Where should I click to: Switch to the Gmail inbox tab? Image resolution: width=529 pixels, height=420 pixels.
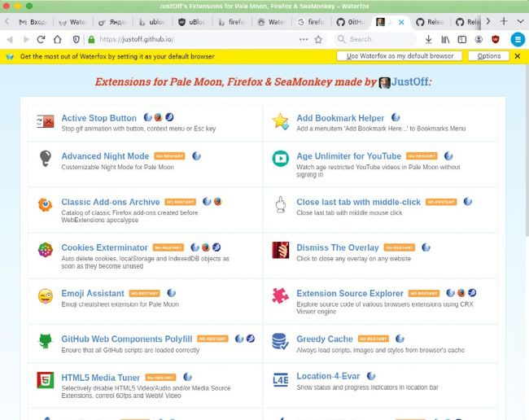(x=33, y=22)
